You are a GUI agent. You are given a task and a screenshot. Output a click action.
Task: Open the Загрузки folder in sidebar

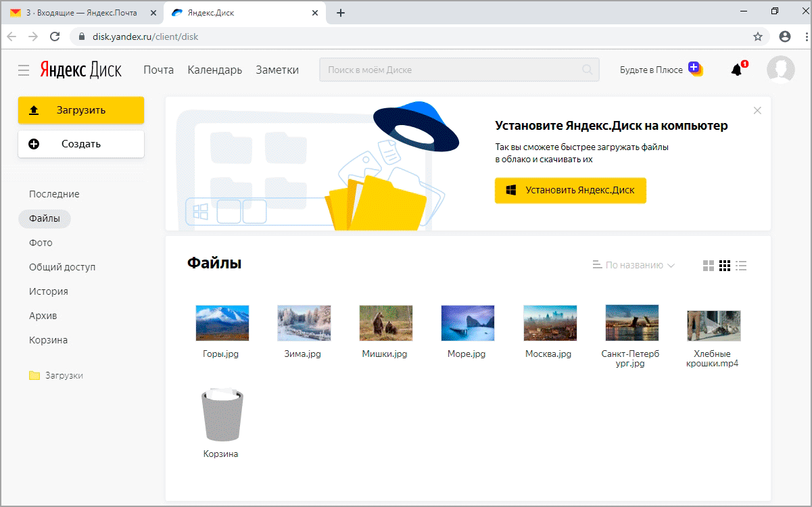(56, 375)
